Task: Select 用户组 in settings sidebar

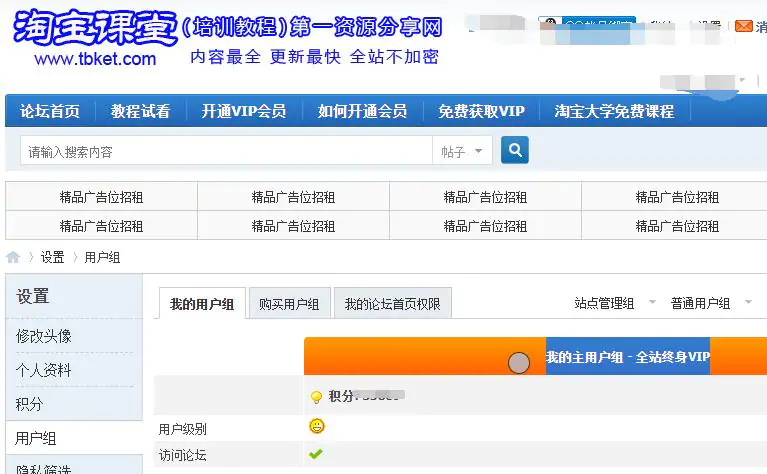Action: click(x=36, y=438)
